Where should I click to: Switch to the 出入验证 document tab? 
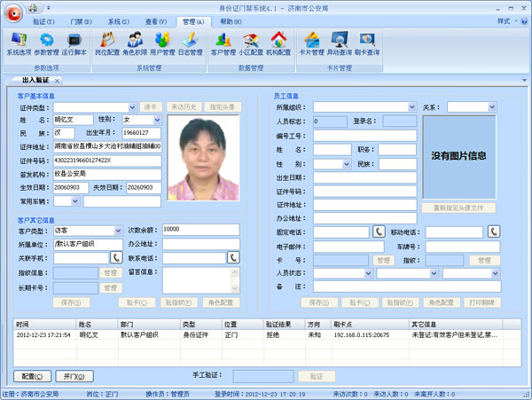[x=35, y=80]
